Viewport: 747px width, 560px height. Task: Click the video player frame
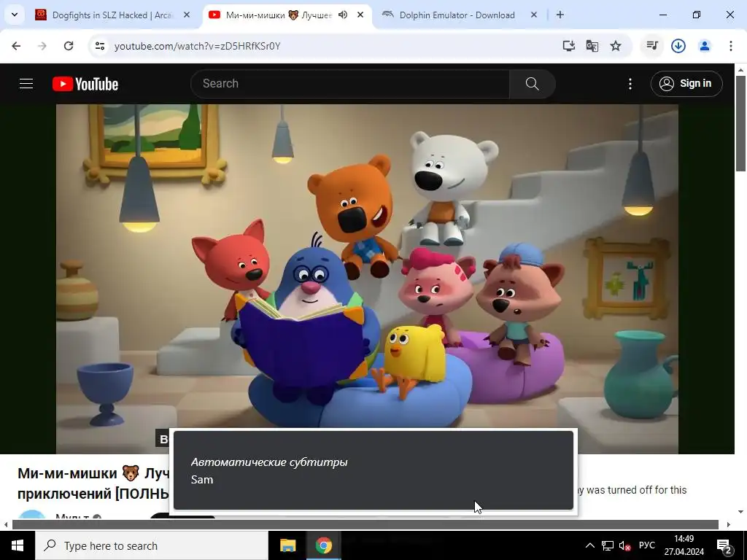(367, 279)
